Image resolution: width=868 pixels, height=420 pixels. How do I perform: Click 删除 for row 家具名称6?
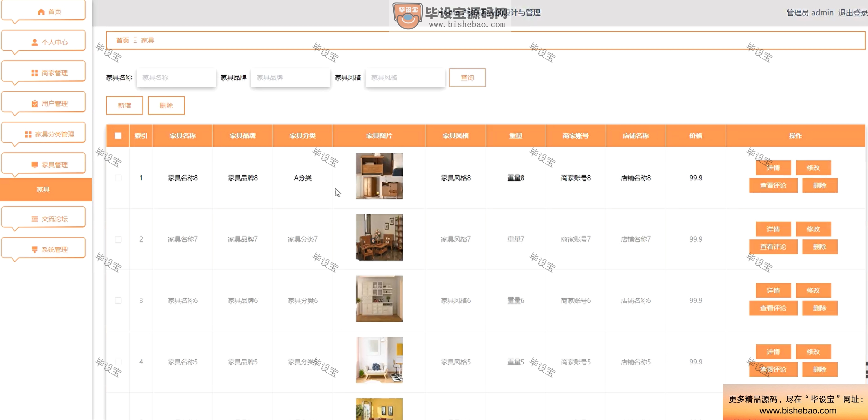pyautogui.click(x=820, y=308)
